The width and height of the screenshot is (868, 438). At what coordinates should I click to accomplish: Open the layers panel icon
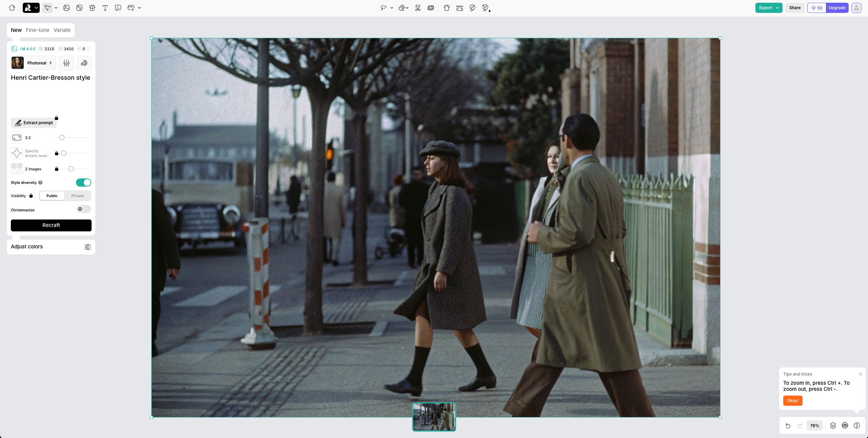(x=833, y=425)
